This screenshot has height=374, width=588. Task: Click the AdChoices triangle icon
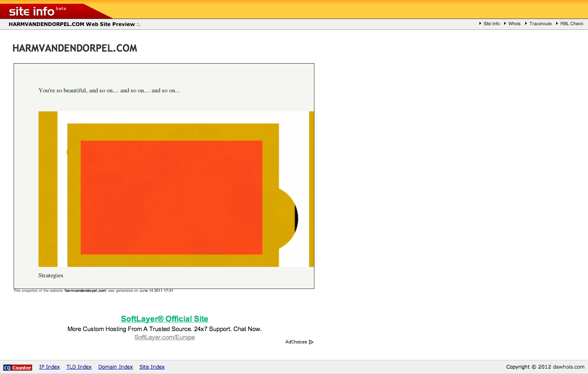311,342
